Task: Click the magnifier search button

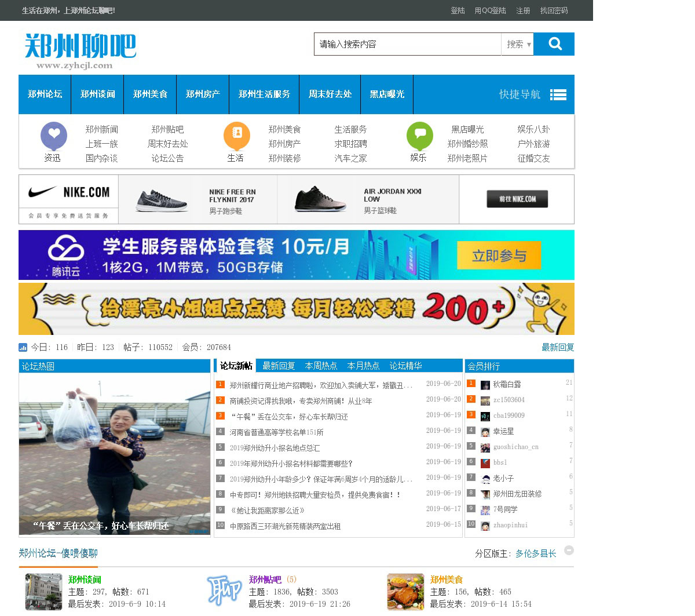Action: pyautogui.click(x=554, y=44)
